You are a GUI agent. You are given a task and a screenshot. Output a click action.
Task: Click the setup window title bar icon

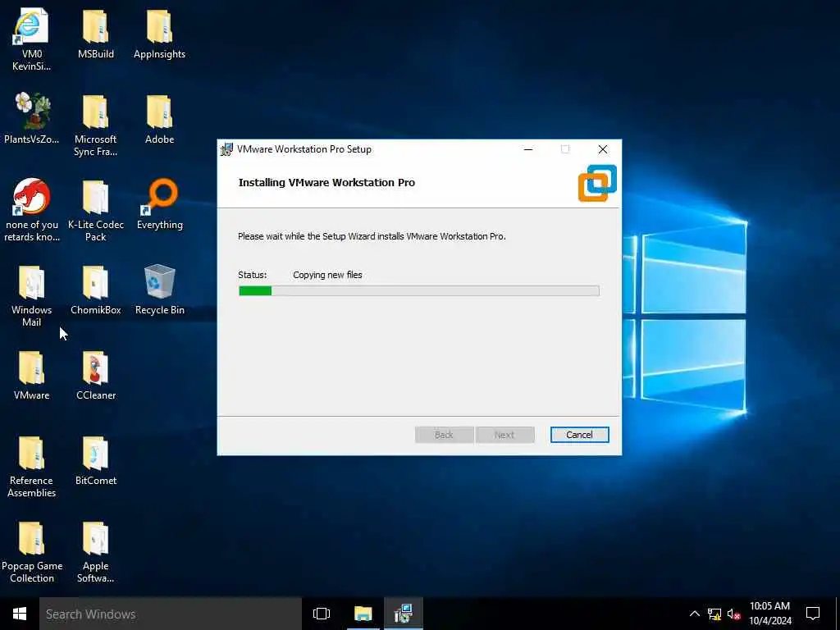tap(226, 149)
